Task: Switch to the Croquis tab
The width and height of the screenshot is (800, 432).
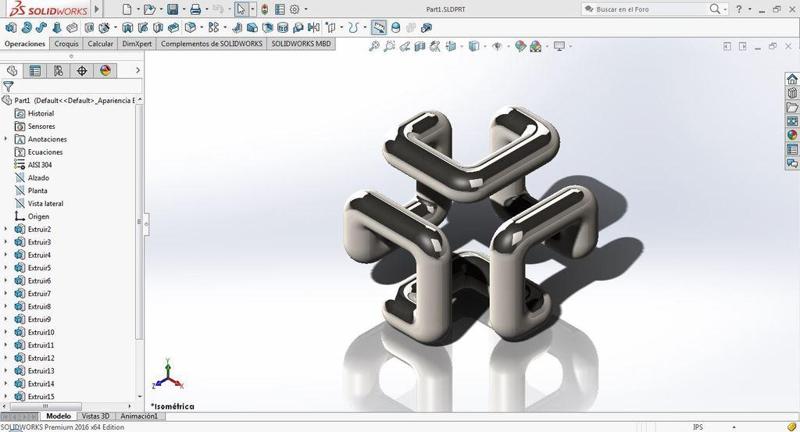Action: tap(66, 44)
